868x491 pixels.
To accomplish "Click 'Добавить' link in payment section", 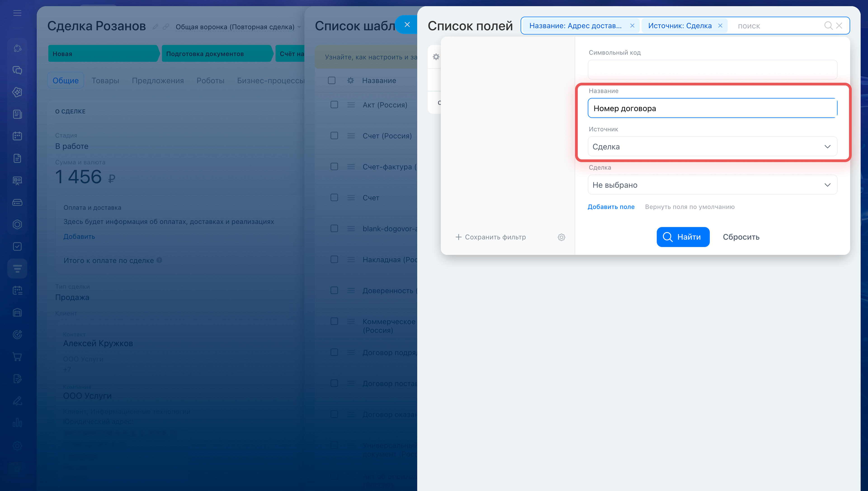I will [79, 236].
